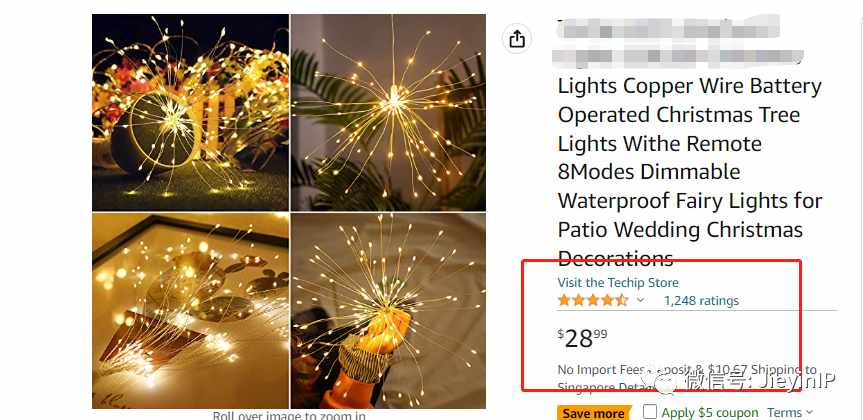The height and width of the screenshot is (420, 863).
Task: Tick the Apply $5 coupon checkbox
Action: 650,412
